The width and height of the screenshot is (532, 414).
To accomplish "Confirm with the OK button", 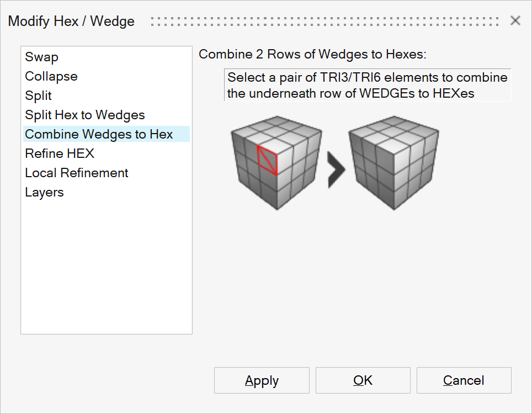I will coord(363,381).
